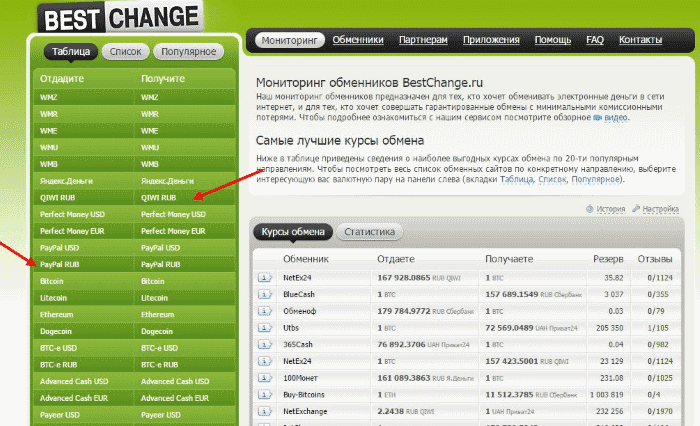Open Обменники in top navigation
Viewport: 700px width, 426px height.
click(358, 40)
